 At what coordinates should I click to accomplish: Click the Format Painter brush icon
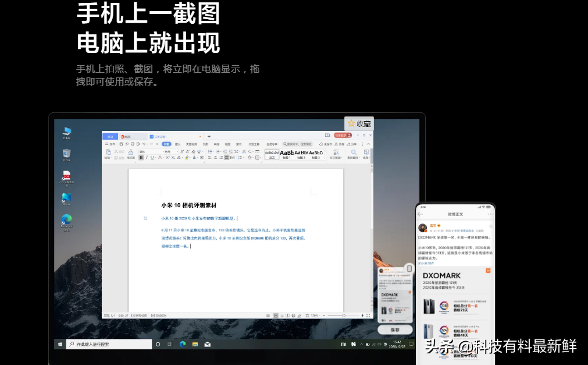click(131, 153)
